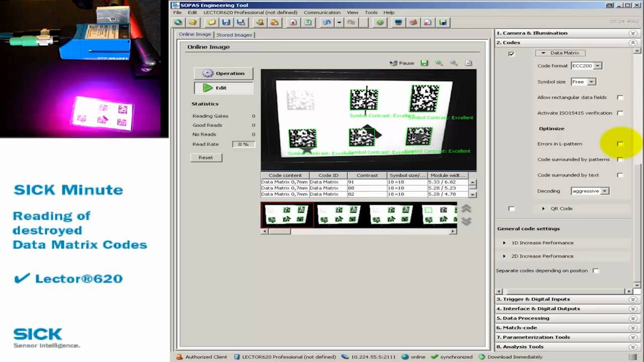Open the Communication menu
The width and height of the screenshot is (644, 362).
pos(322,13)
